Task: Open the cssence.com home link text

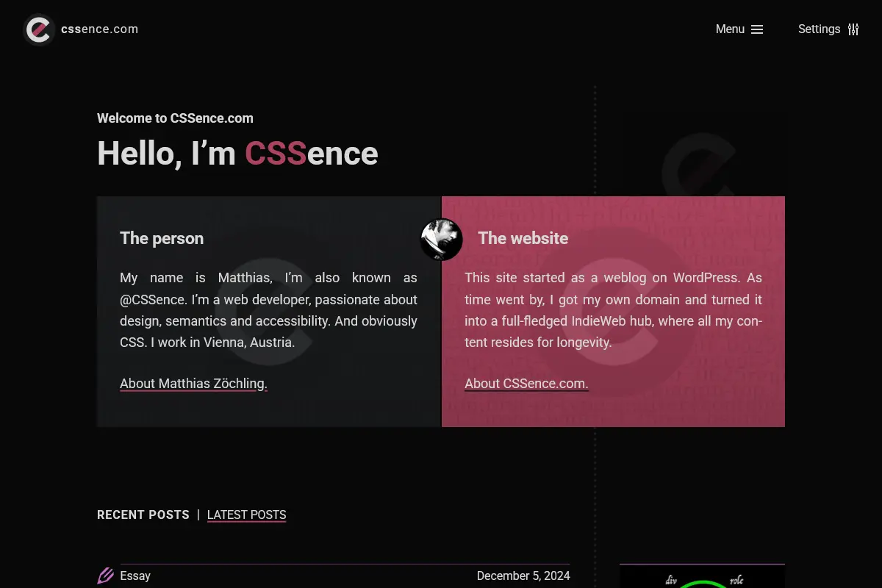Action: click(99, 29)
